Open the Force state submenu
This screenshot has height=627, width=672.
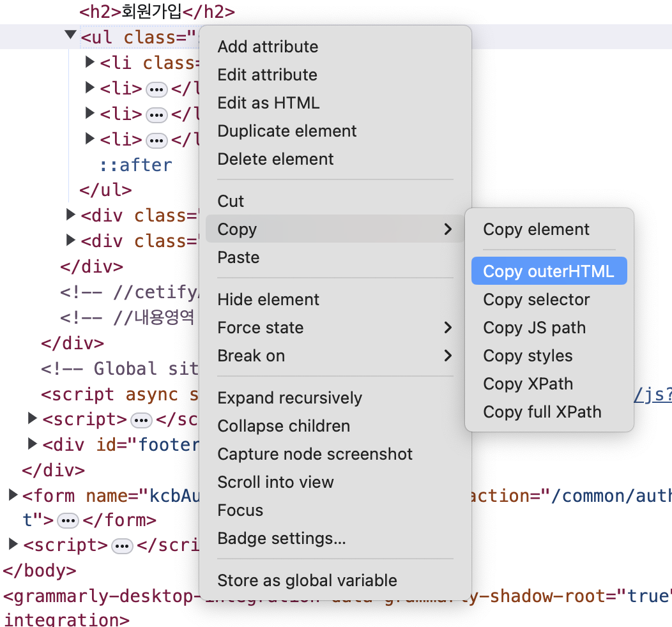(335, 328)
